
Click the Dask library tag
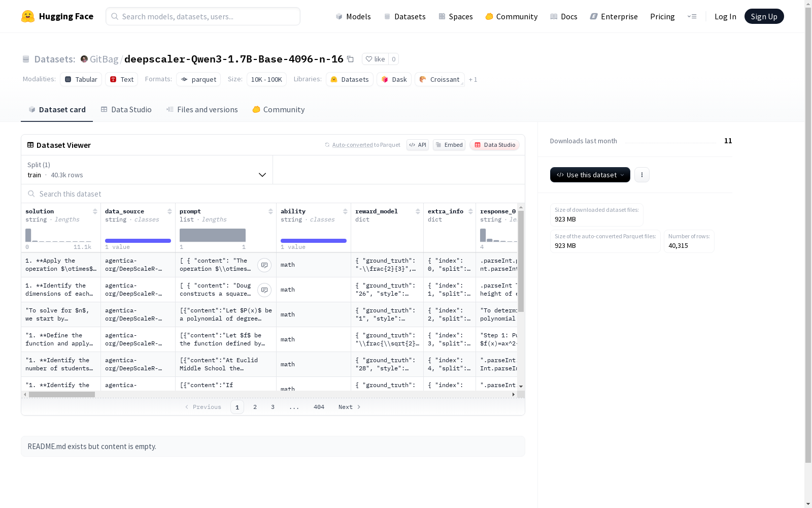pos(394,79)
